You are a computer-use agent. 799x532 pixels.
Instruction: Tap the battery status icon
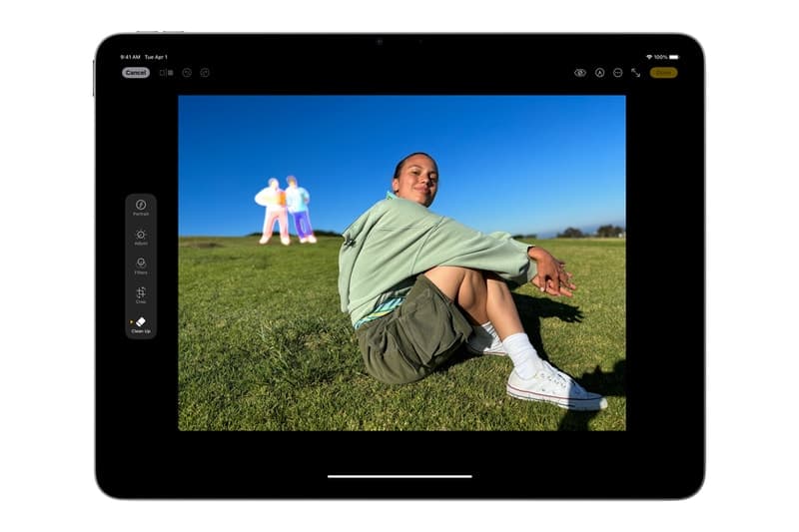[674, 57]
